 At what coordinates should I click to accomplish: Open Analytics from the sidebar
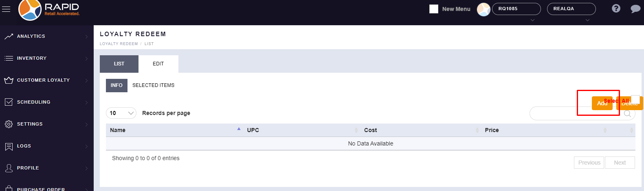[31, 36]
